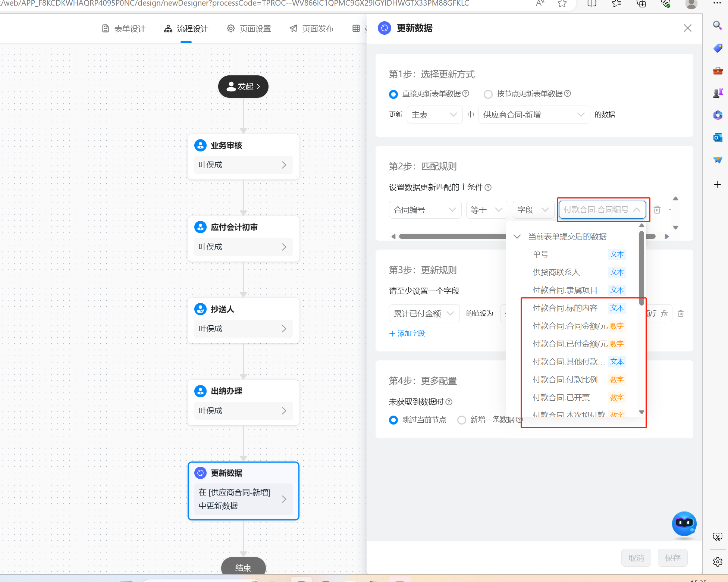Screen dimensions: 728x582
Task: Open the blue robot assistant icon
Action: (684, 523)
